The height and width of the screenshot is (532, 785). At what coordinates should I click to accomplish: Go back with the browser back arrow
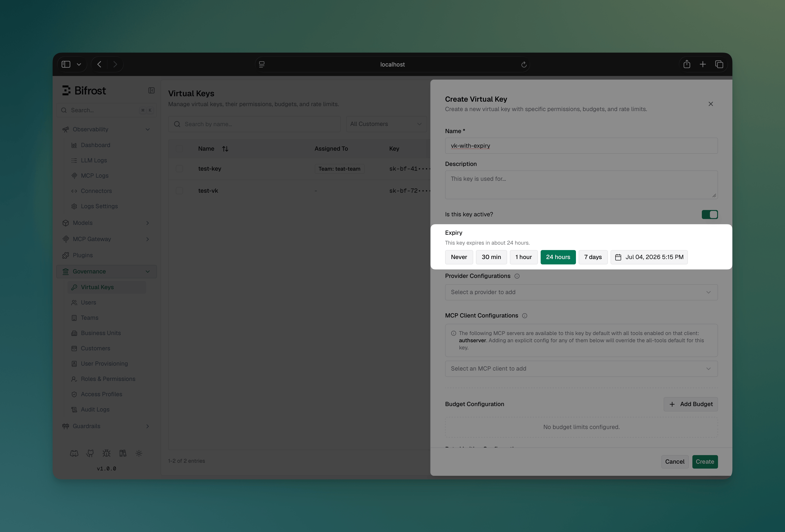(99, 64)
